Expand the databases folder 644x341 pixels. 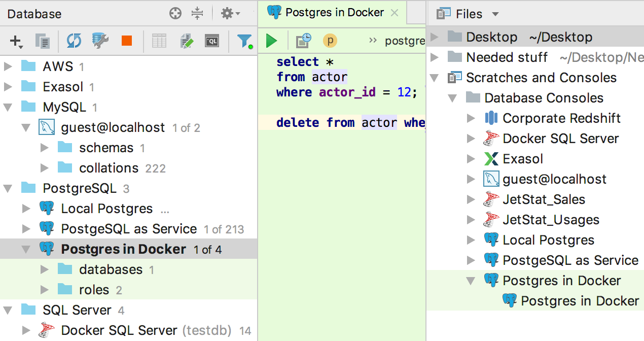pyautogui.click(x=44, y=269)
